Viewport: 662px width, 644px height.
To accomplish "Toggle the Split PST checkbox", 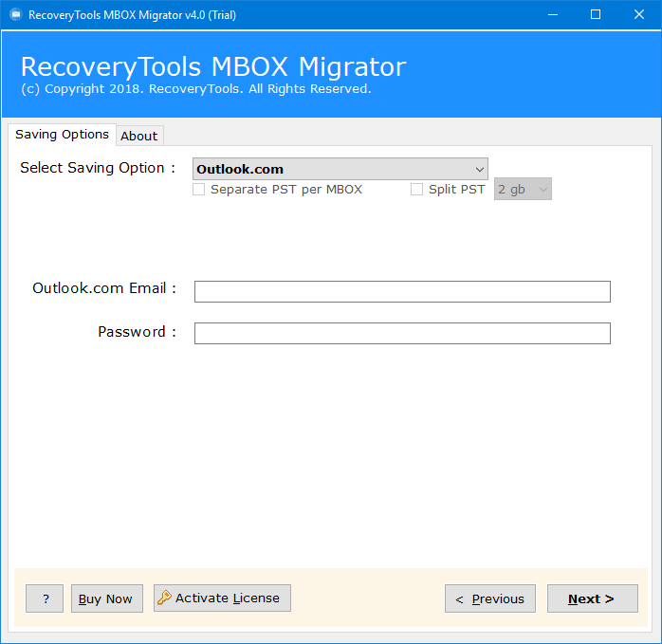I will click(x=416, y=189).
